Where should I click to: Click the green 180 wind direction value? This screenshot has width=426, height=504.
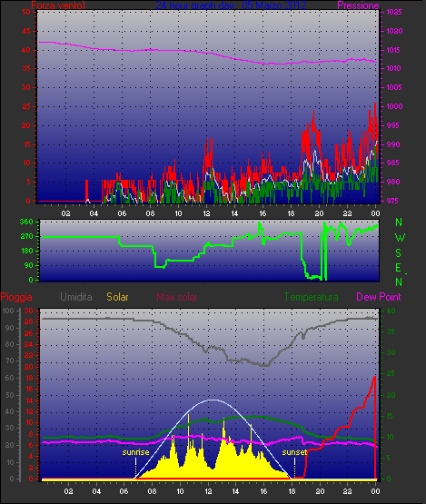click(26, 251)
